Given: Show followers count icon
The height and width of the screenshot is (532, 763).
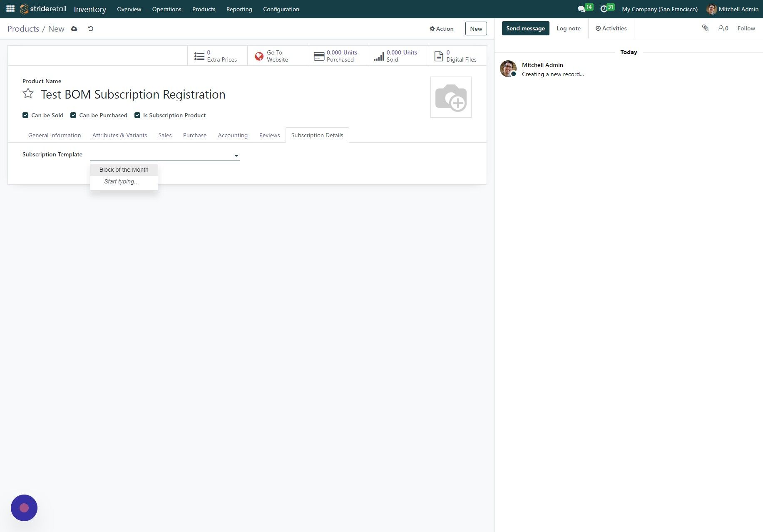Looking at the screenshot, I should (723, 28).
